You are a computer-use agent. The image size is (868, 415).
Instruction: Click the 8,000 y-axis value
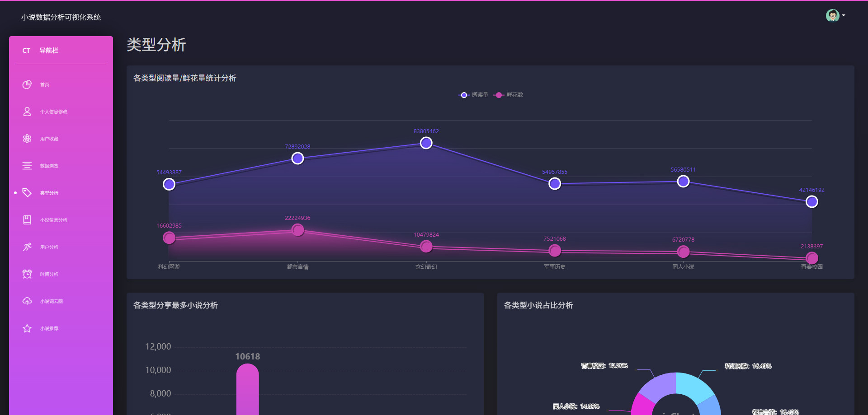(160, 393)
